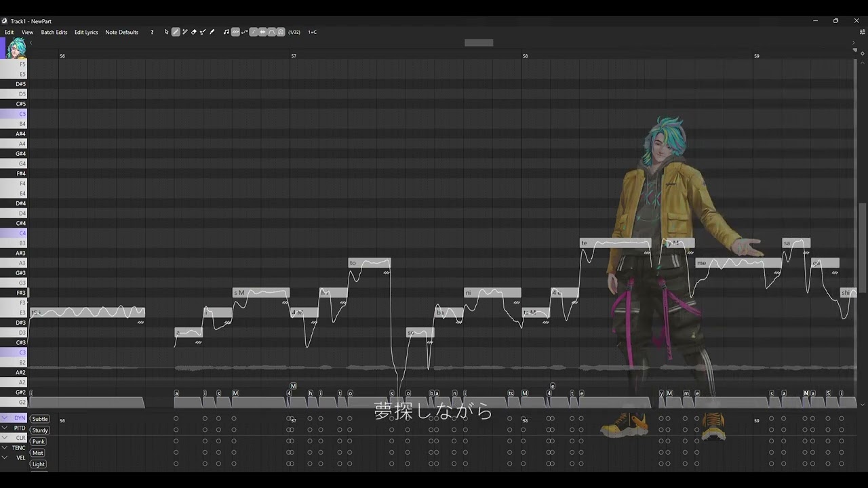
Task: Click the right scroll arrow above piano roll
Action: (854, 43)
